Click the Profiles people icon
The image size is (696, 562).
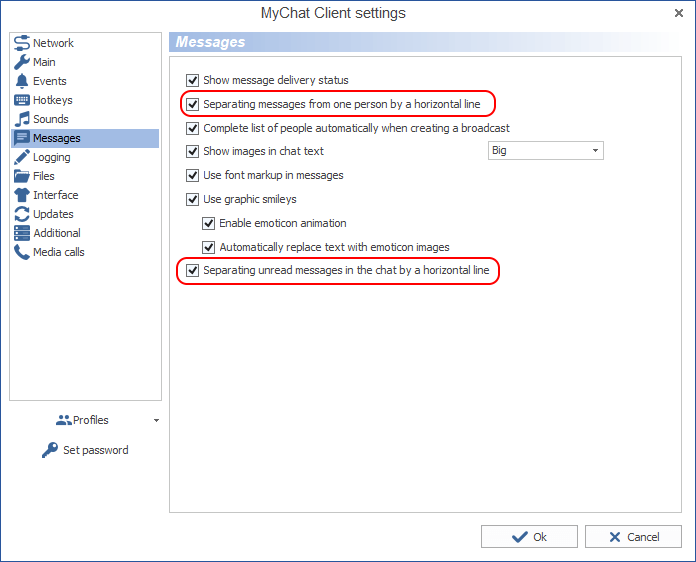(63, 420)
